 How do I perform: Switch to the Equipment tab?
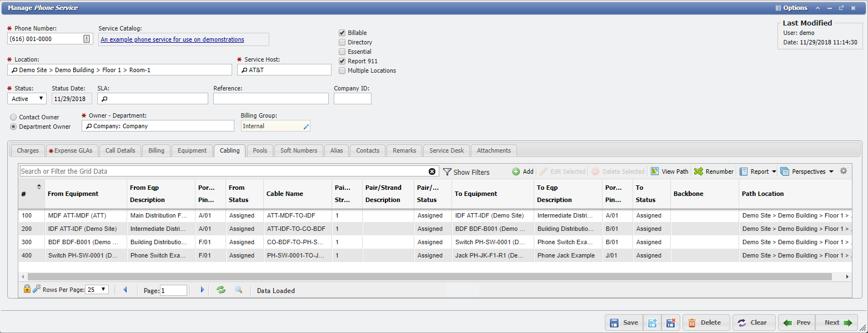(x=192, y=150)
